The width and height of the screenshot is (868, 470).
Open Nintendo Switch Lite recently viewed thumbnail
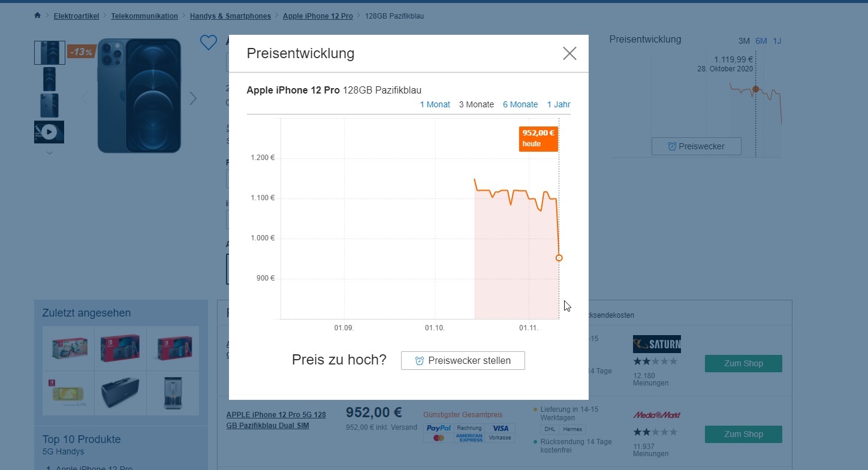click(x=68, y=393)
